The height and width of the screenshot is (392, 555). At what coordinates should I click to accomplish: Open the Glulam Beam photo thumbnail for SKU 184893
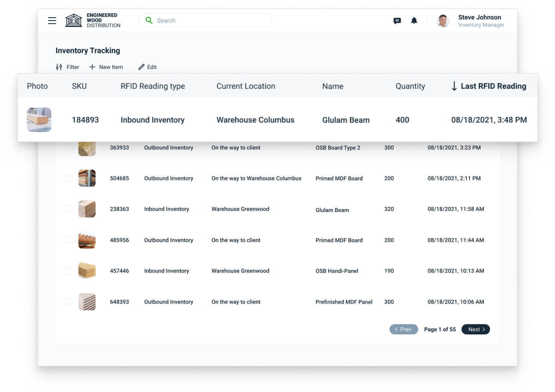coord(39,120)
